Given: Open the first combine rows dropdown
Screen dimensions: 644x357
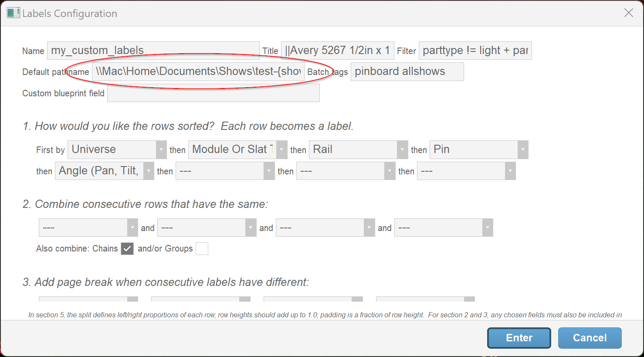Looking at the screenshot, I should 88,228.
